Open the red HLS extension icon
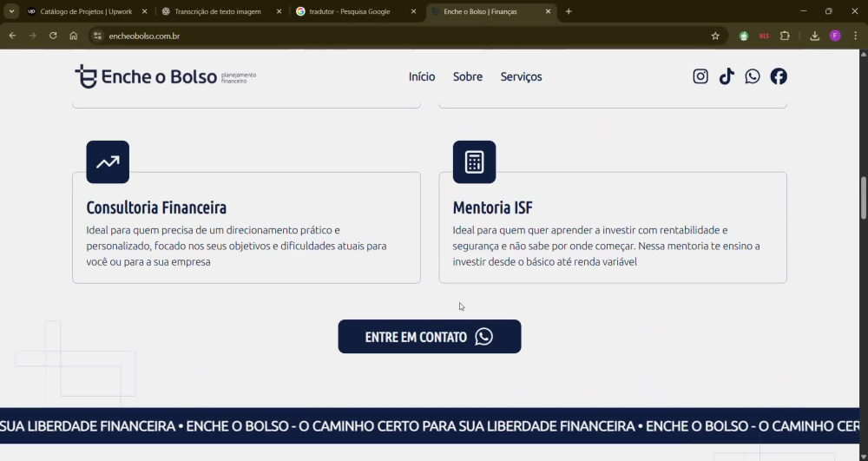The height and width of the screenshot is (461, 868). coord(765,36)
